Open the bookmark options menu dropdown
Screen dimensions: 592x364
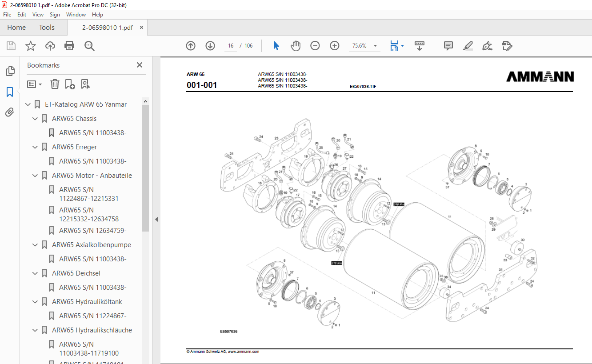(35, 84)
